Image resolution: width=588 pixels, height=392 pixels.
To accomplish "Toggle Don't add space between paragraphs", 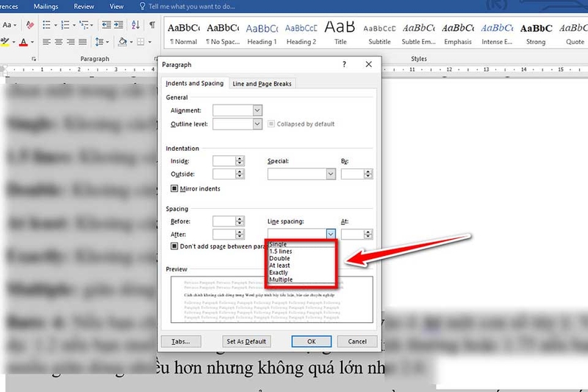I will [174, 246].
